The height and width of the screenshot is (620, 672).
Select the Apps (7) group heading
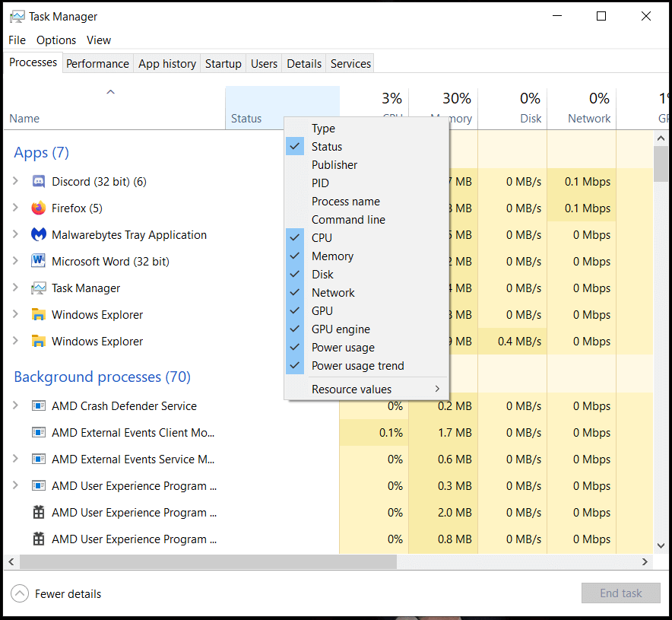tap(42, 153)
